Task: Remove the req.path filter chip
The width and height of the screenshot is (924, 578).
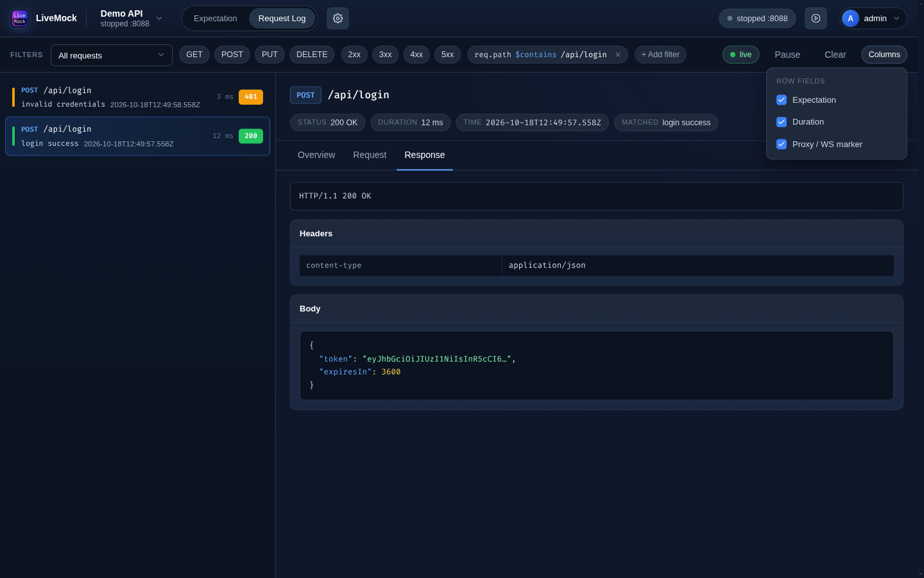Action: point(618,55)
